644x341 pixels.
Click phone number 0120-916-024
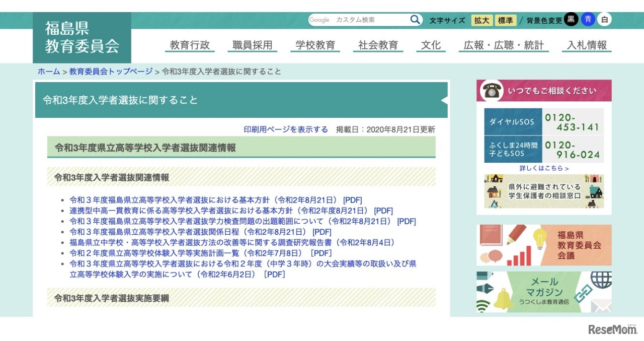(572, 150)
